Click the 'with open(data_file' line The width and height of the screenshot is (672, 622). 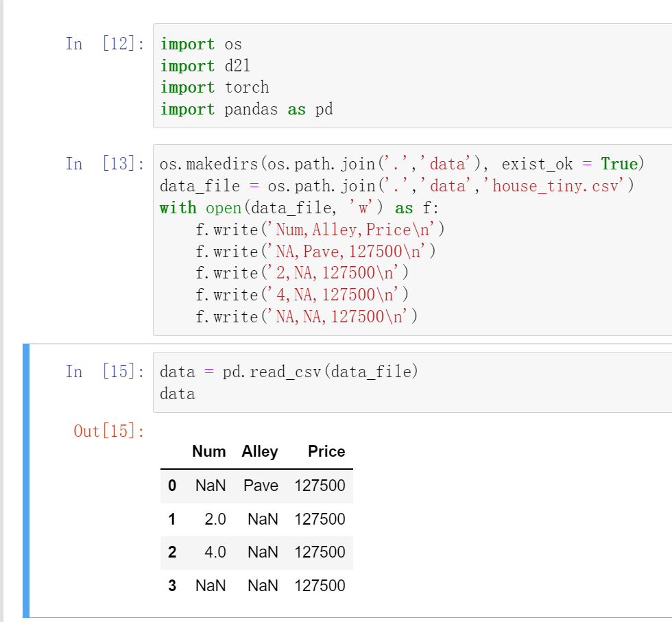coord(299,208)
